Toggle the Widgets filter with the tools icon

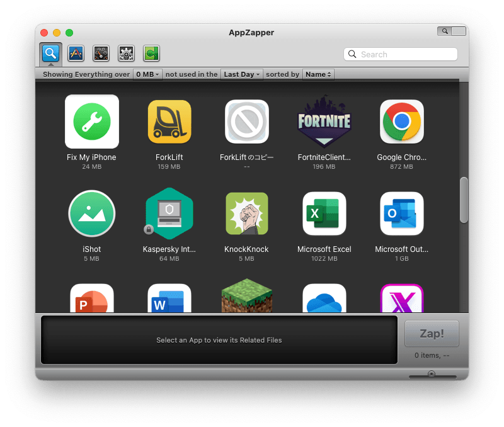pyautogui.click(x=101, y=54)
